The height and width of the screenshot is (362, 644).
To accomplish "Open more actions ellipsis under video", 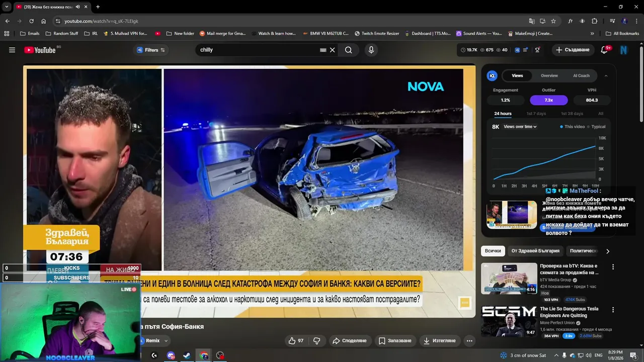I will point(469,340).
